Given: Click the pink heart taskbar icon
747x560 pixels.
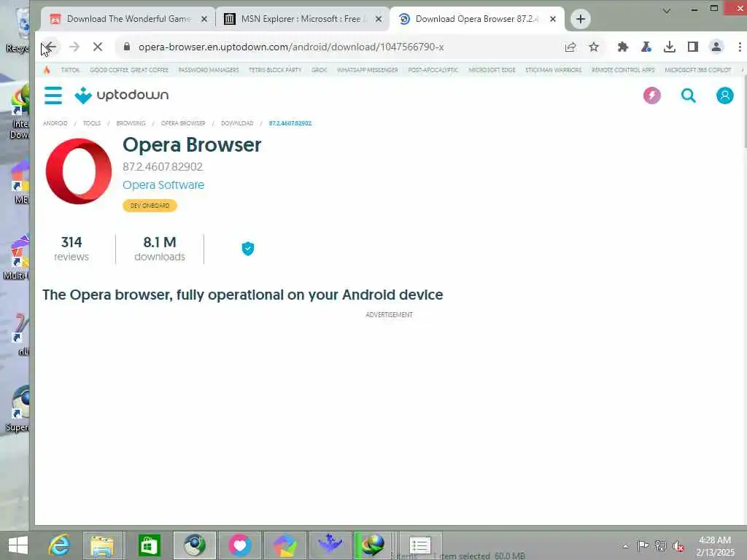Looking at the screenshot, I should coord(239,545).
